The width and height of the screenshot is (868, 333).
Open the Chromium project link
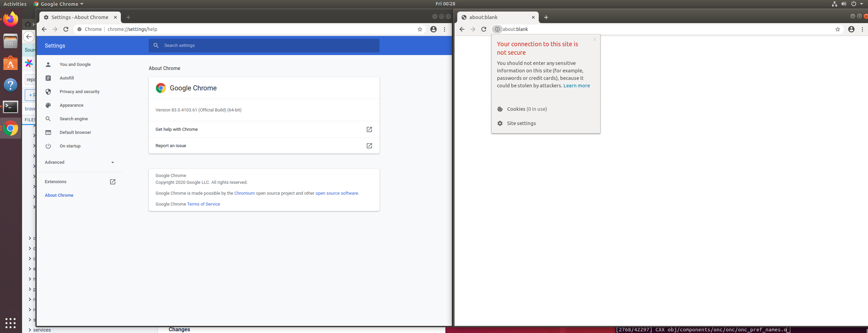244,193
